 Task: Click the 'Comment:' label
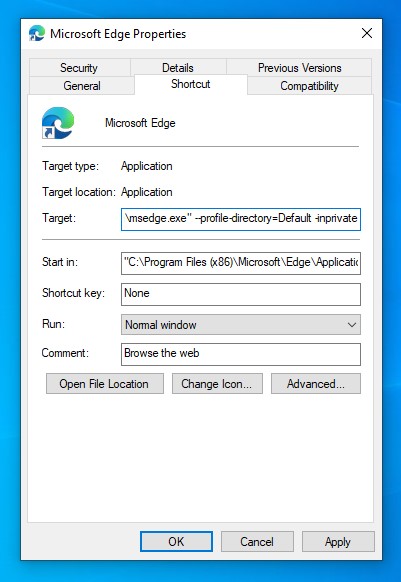point(65,353)
